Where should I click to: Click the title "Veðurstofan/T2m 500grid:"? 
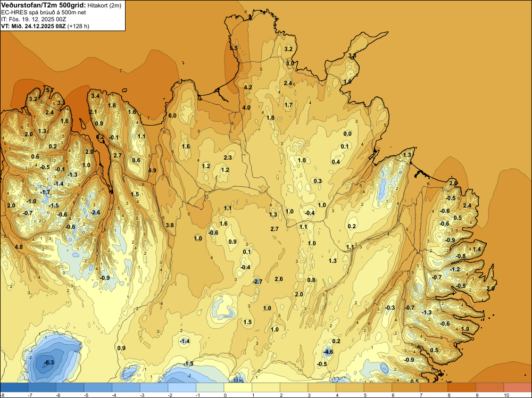pyautogui.click(x=44, y=5)
